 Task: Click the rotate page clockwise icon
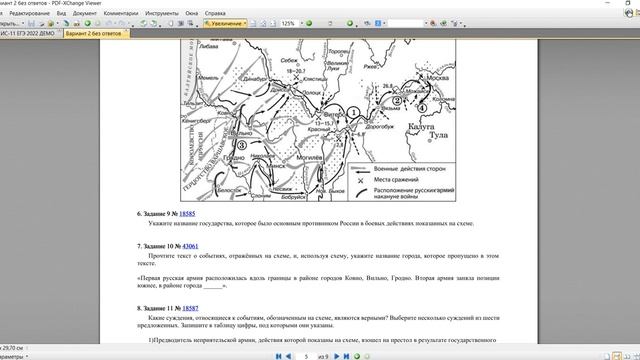(x=153, y=24)
